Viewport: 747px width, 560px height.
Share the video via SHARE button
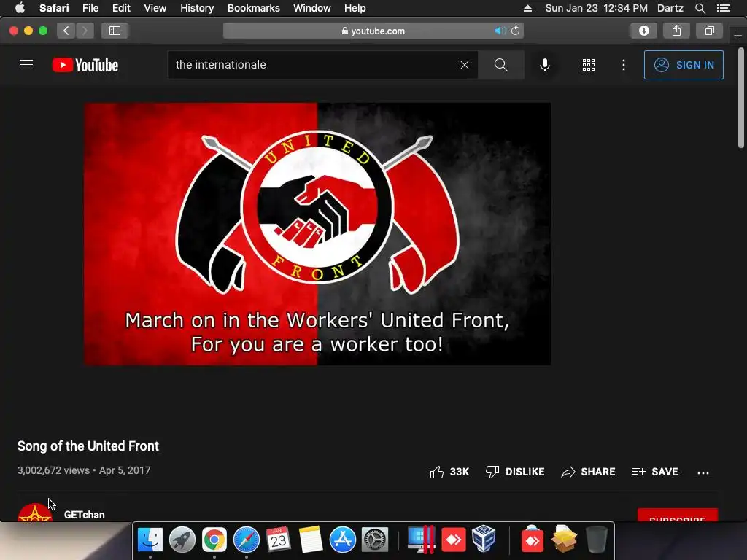[x=589, y=472]
